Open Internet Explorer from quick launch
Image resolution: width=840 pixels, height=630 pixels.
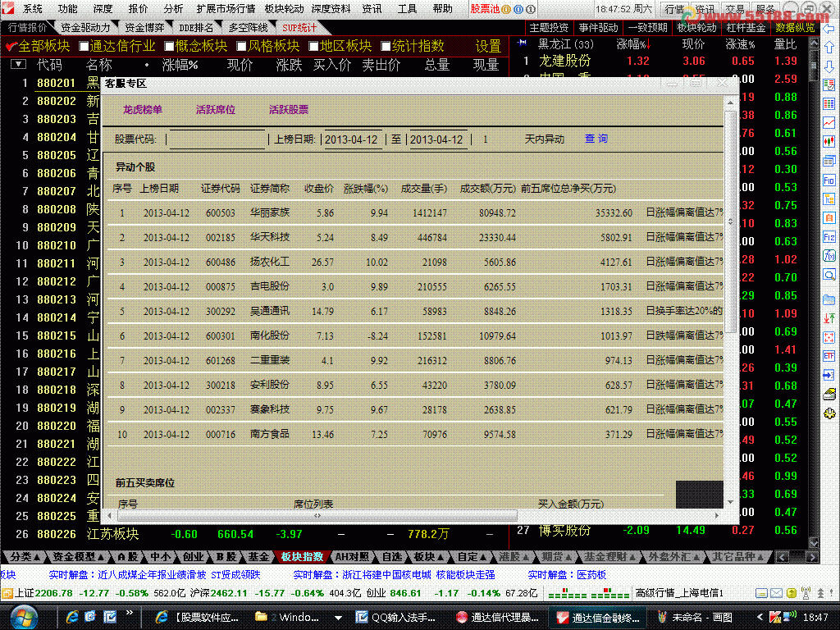pyautogui.click(x=71, y=617)
